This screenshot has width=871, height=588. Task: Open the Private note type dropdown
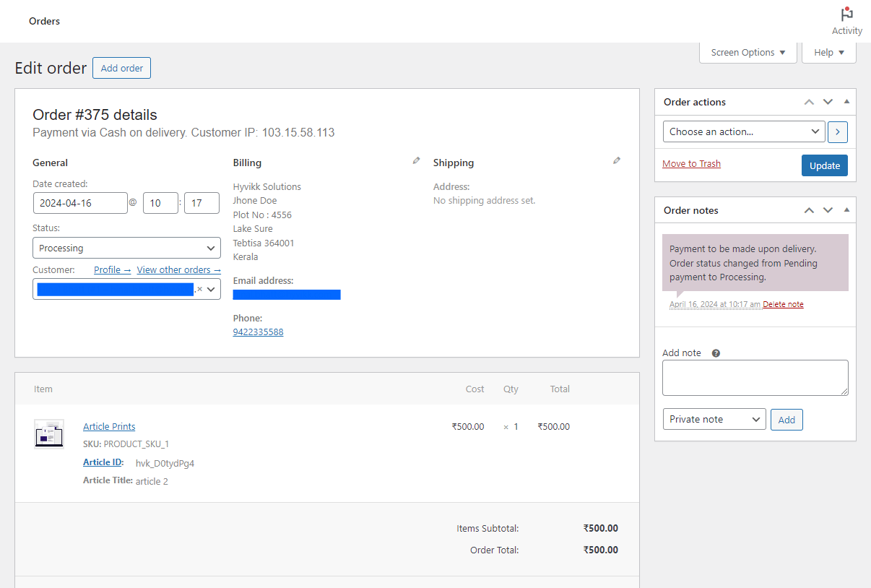click(714, 419)
